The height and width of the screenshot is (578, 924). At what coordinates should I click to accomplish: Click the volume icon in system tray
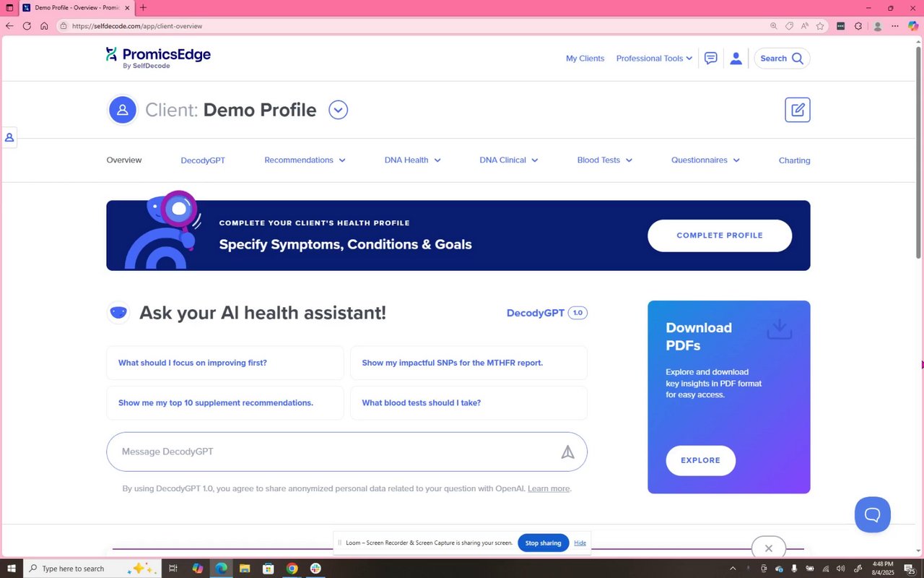click(840, 569)
